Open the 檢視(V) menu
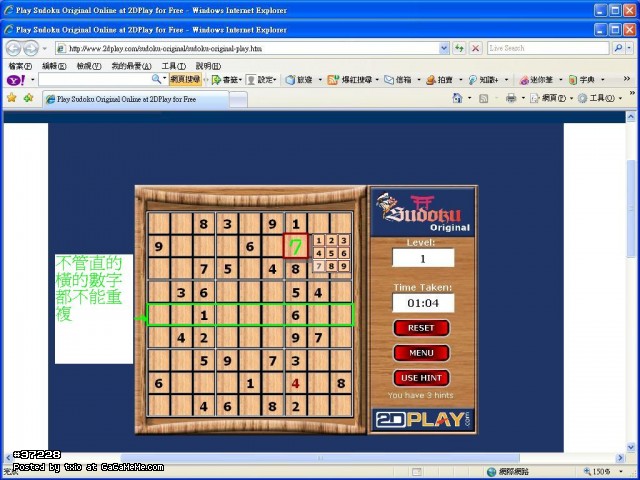 click(x=89, y=66)
